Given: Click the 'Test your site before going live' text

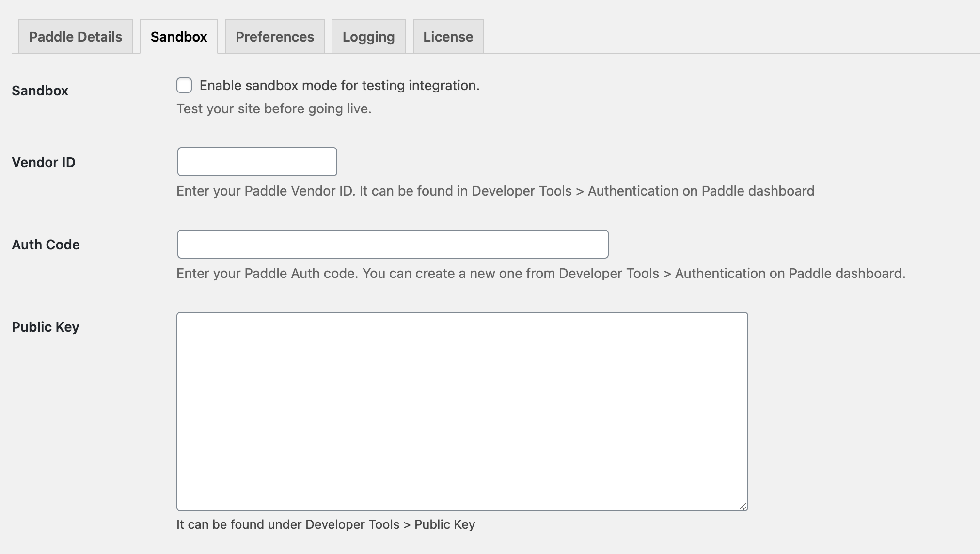Looking at the screenshot, I should click(x=274, y=108).
